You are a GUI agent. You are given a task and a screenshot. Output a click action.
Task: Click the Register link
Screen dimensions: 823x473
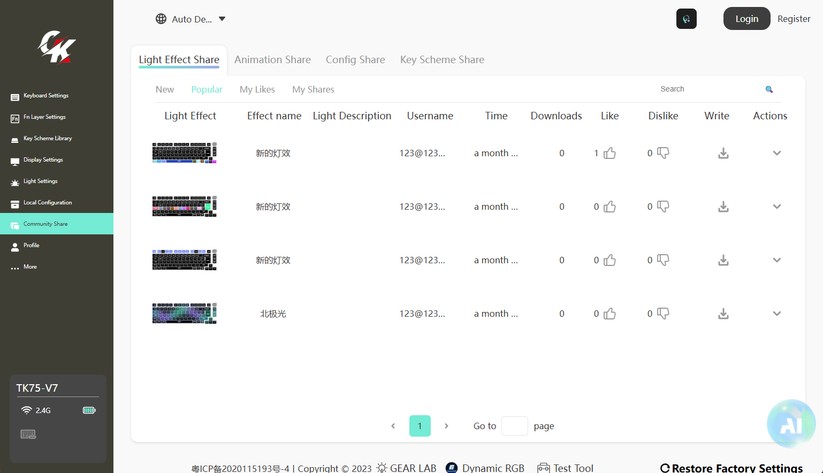[794, 19]
